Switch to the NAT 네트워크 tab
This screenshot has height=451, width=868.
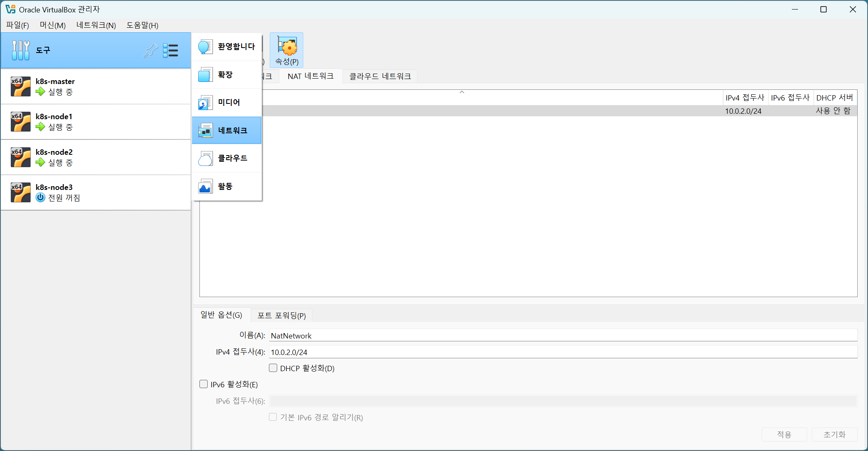tap(311, 76)
